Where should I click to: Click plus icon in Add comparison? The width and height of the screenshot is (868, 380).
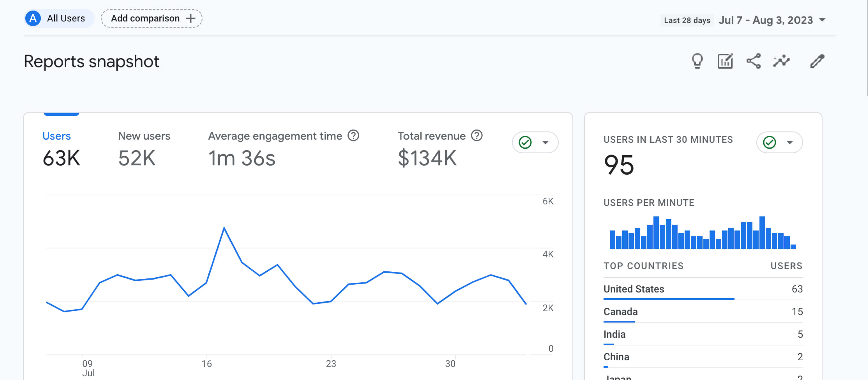[x=191, y=18]
